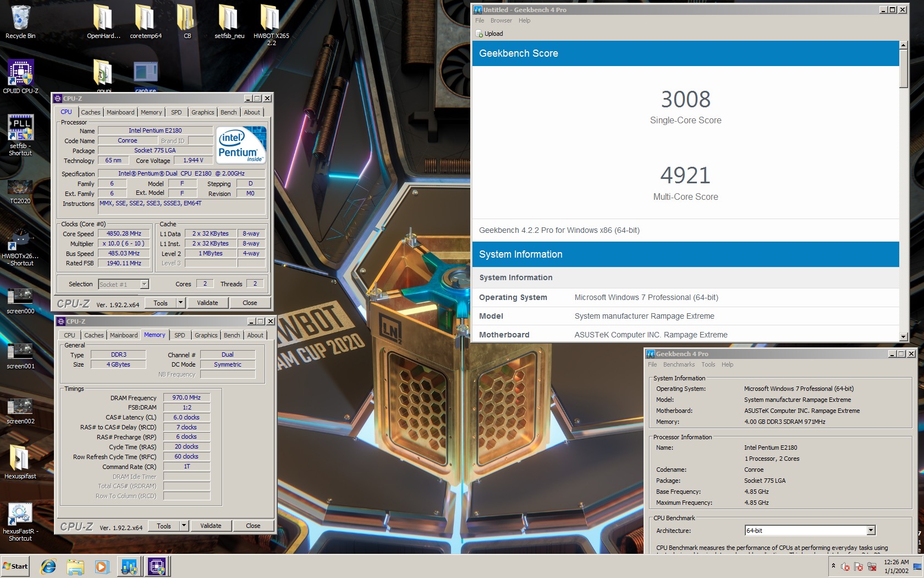The height and width of the screenshot is (578, 924).
Task: Switch to Mainboard tab in upper CPU-Z
Action: 120,112
